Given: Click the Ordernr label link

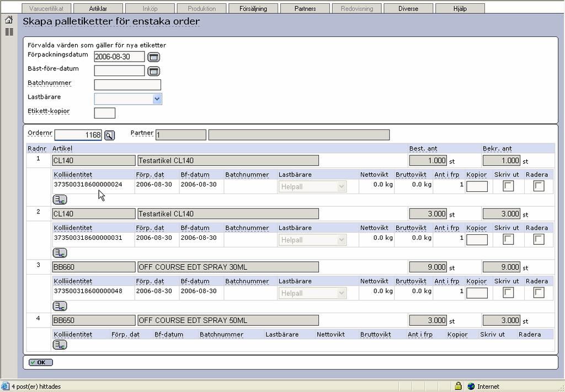Looking at the screenshot, I should [40, 133].
